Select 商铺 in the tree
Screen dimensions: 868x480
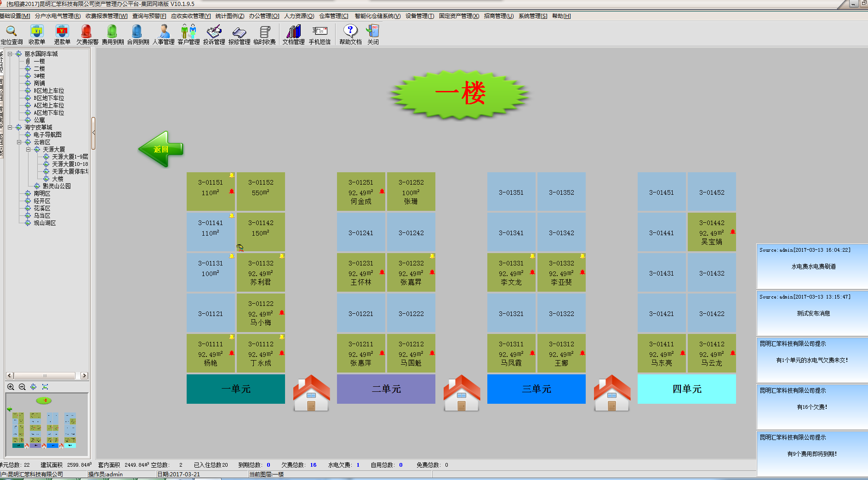point(39,83)
